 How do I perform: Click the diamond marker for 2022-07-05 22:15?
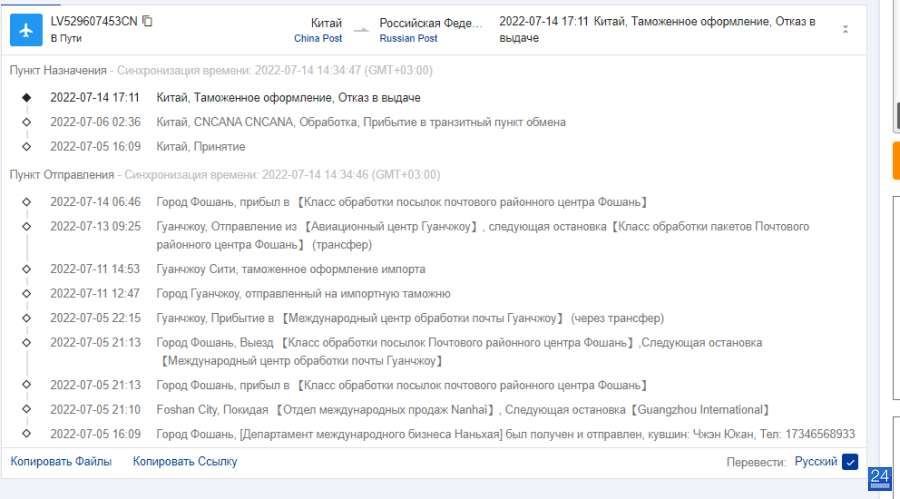tap(26, 318)
